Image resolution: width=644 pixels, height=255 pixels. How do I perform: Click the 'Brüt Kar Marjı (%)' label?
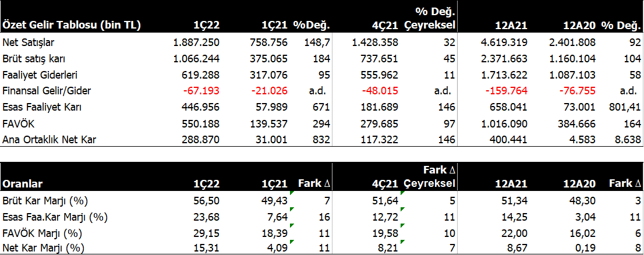(45, 201)
